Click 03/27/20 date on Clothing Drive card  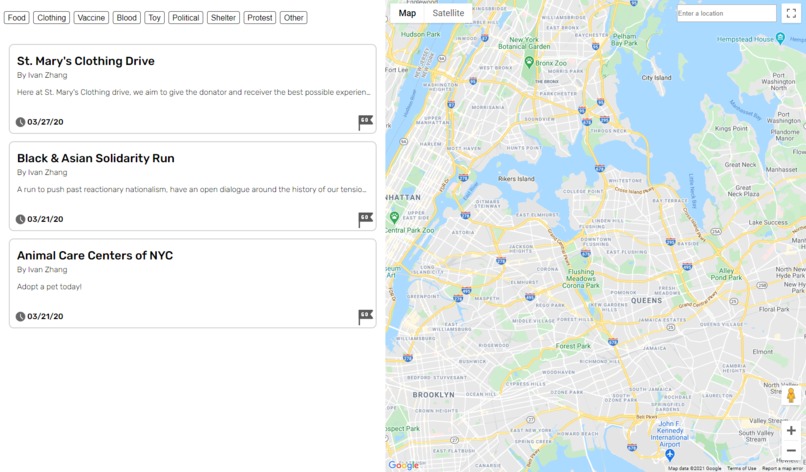tap(45, 122)
